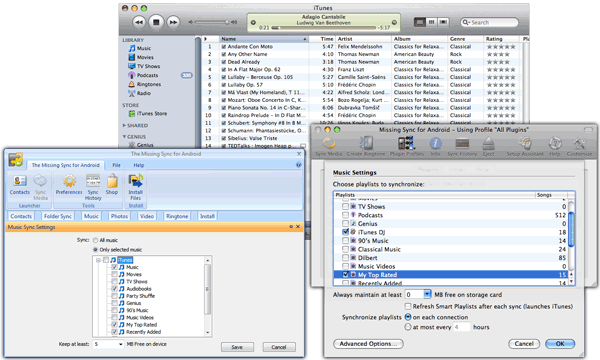
Task: Open the Keep at least dropdown
Action: click(x=121, y=344)
